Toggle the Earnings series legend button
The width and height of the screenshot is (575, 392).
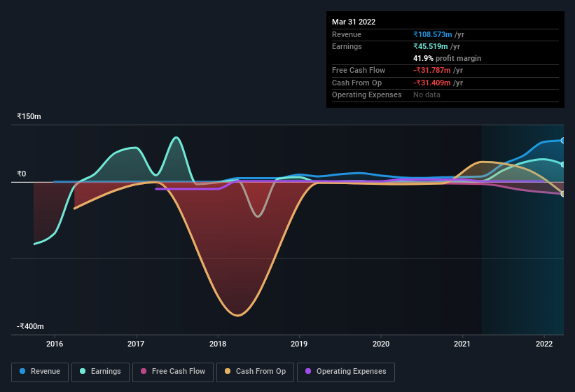100,372
